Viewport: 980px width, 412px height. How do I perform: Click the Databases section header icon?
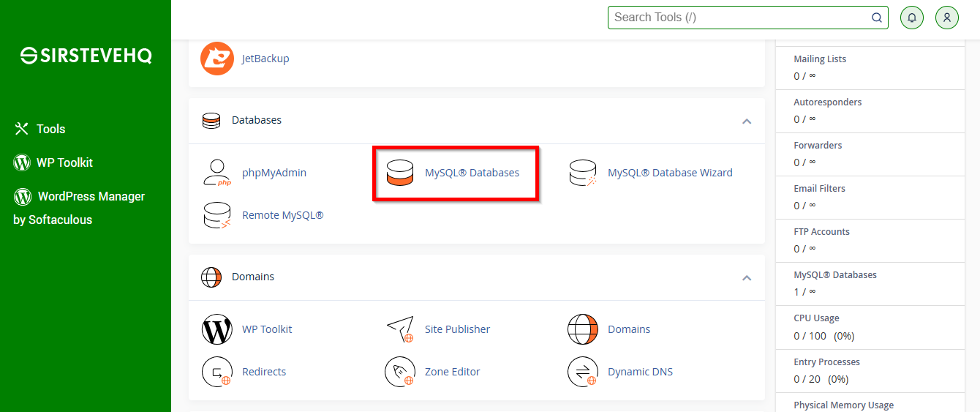[x=211, y=120]
